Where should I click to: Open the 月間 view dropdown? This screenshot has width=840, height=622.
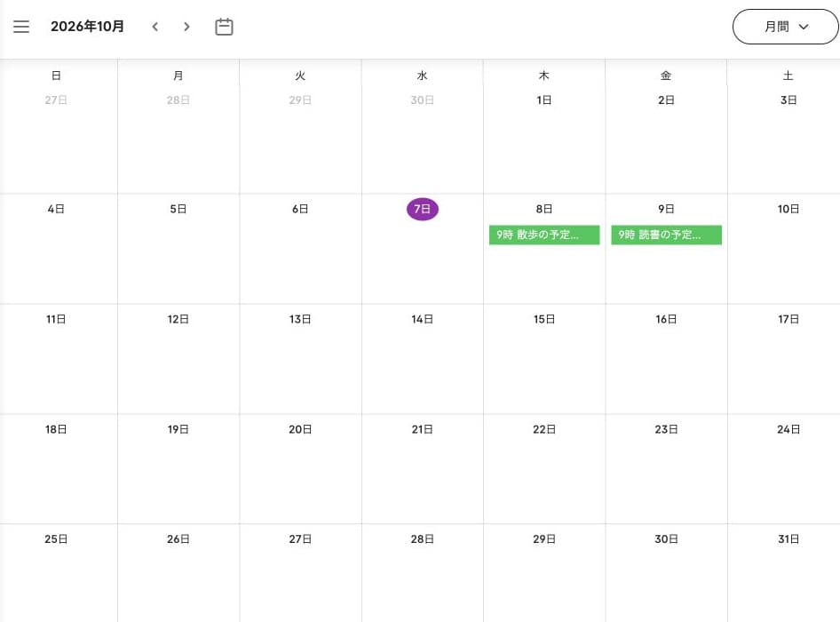(x=785, y=27)
